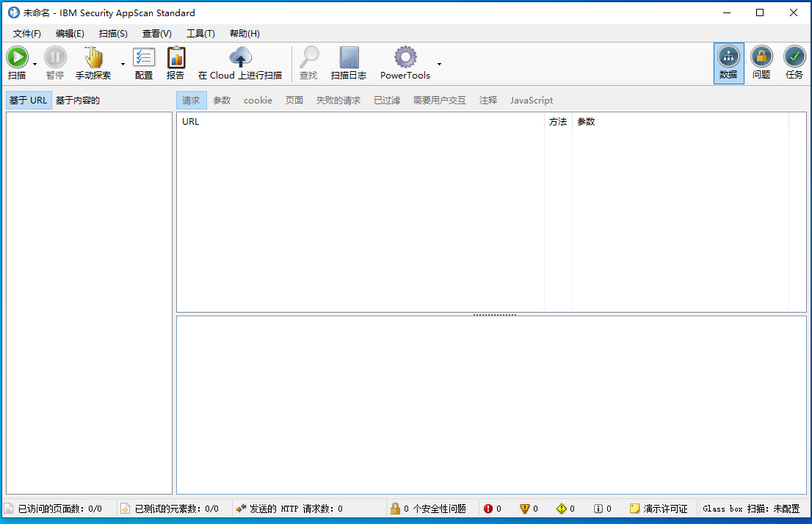812x524 pixels.
Task: Open the scan button dropdown arrow
Action: [x=35, y=64]
